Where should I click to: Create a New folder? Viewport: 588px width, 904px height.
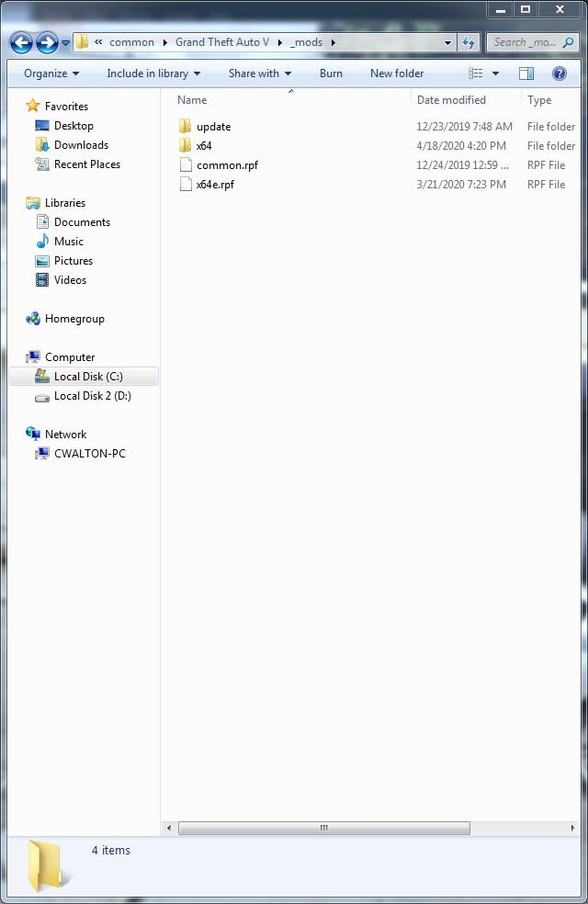coord(397,73)
